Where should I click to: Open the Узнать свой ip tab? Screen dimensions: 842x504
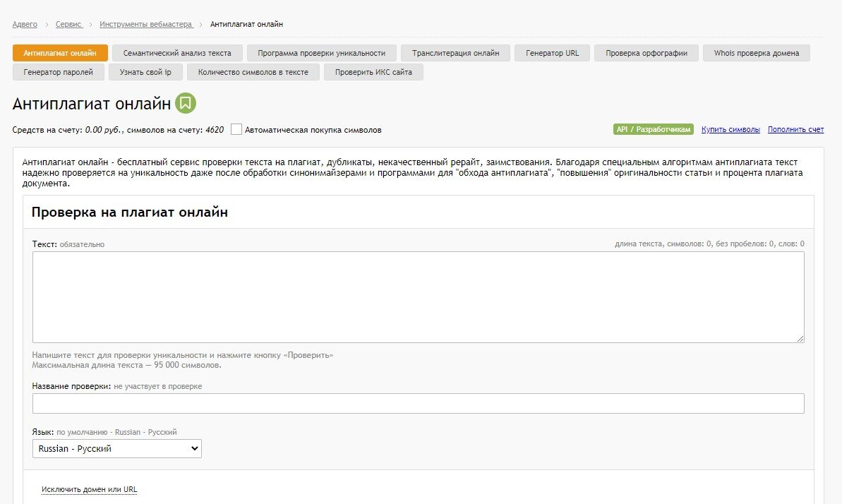(145, 72)
